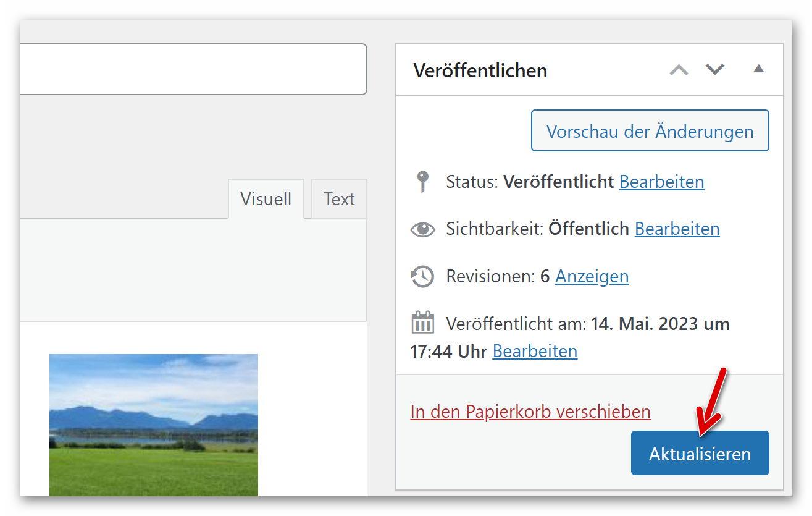This screenshot has height=516, width=812.
Task: Edit the Status via Bearbeiten link
Action: 661,182
